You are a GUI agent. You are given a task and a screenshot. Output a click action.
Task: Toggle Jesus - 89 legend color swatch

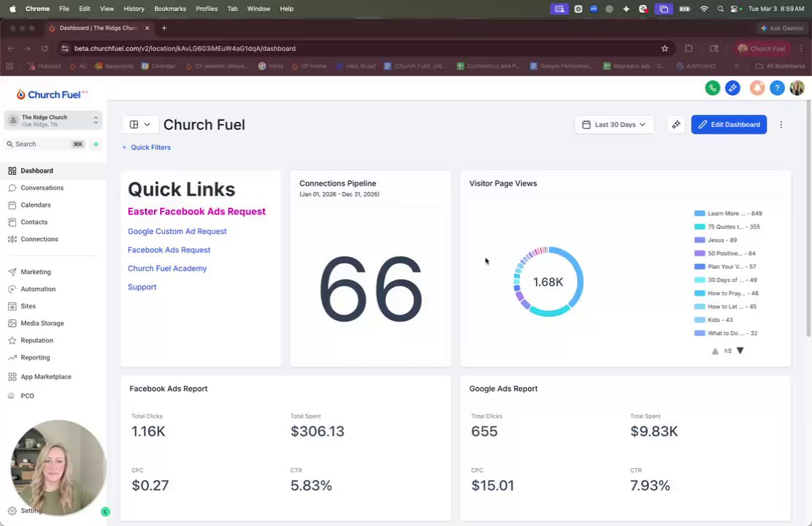(x=700, y=240)
